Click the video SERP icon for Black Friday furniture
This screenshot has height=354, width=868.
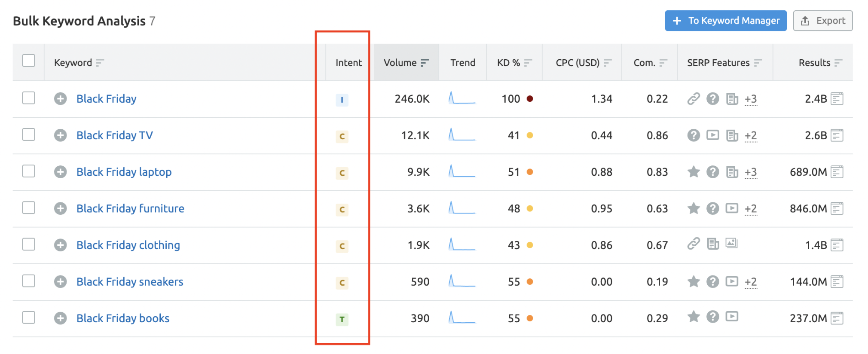(x=731, y=208)
